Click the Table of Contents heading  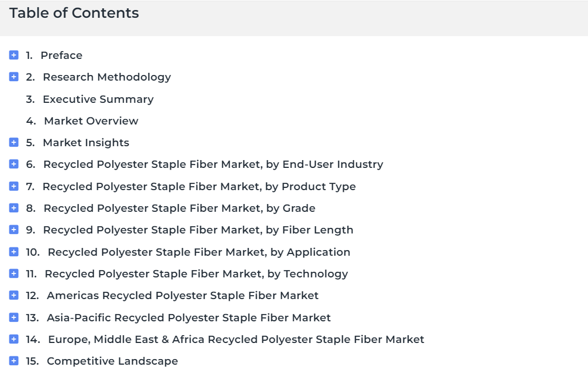[74, 13]
